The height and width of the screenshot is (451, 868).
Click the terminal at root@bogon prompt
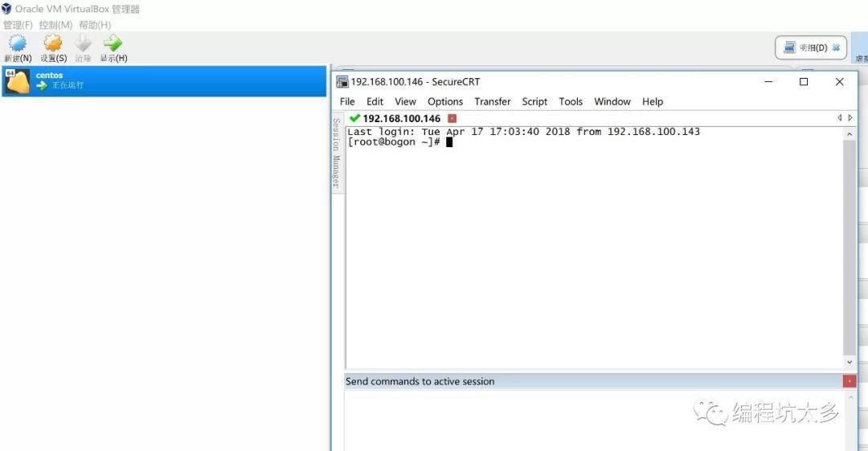pos(393,142)
